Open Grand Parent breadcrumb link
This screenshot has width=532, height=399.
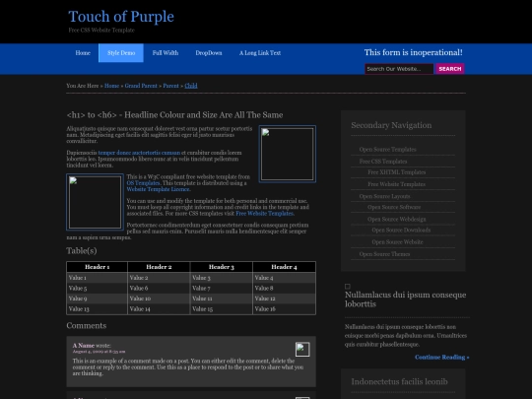[141, 86]
